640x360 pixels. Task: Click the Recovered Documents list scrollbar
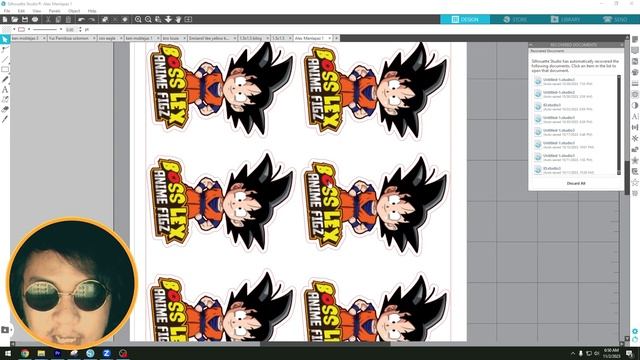[x=619, y=124]
